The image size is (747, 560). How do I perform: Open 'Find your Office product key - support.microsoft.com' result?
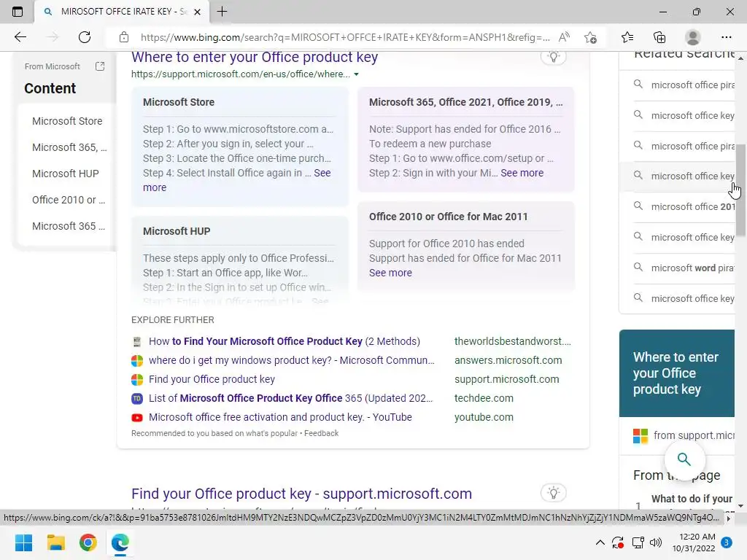pyautogui.click(x=301, y=494)
